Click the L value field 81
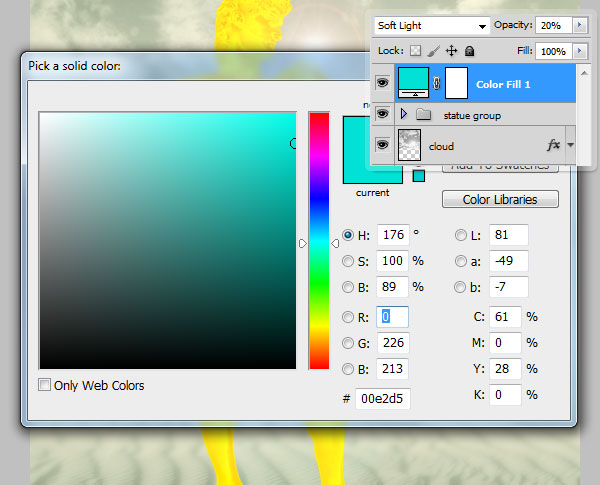The height and width of the screenshot is (485, 600). (x=509, y=235)
